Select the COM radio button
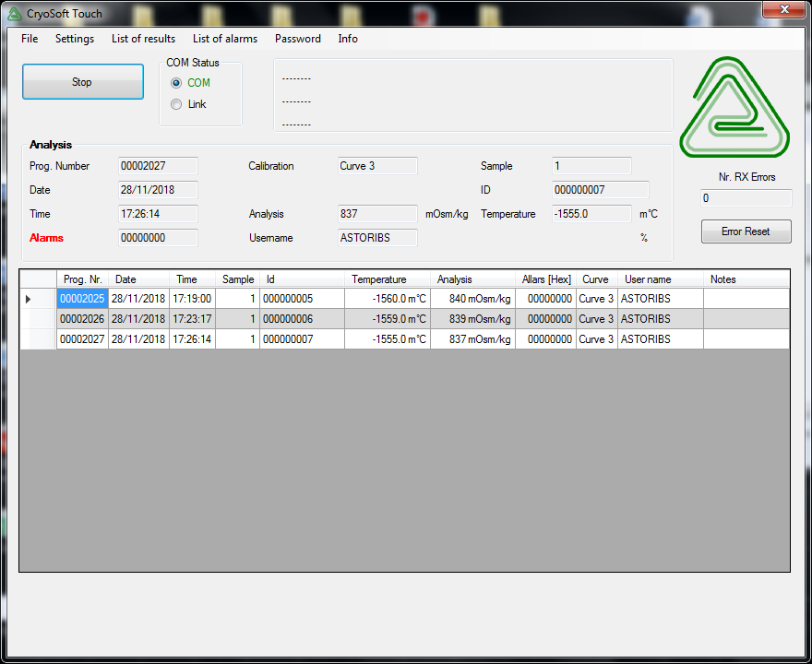The width and height of the screenshot is (812, 664). point(175,83)
